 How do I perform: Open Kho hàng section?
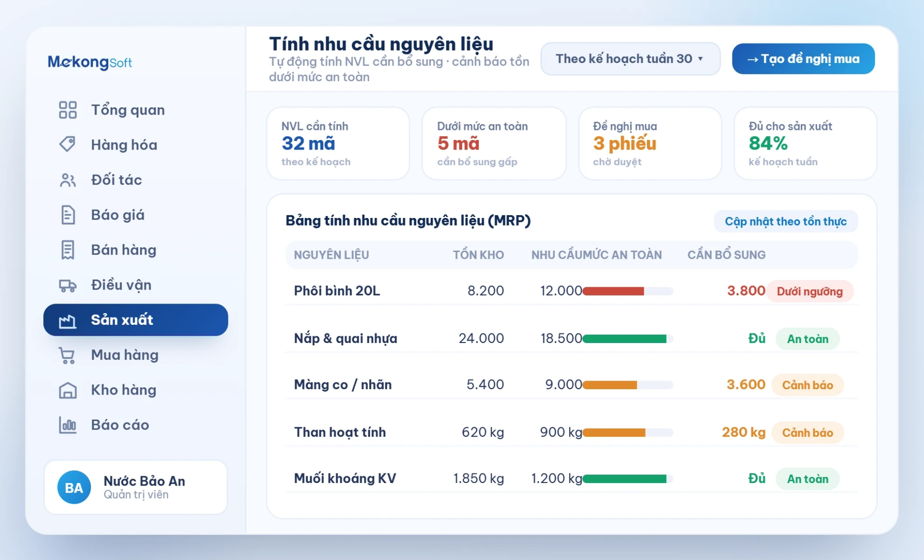136,390
